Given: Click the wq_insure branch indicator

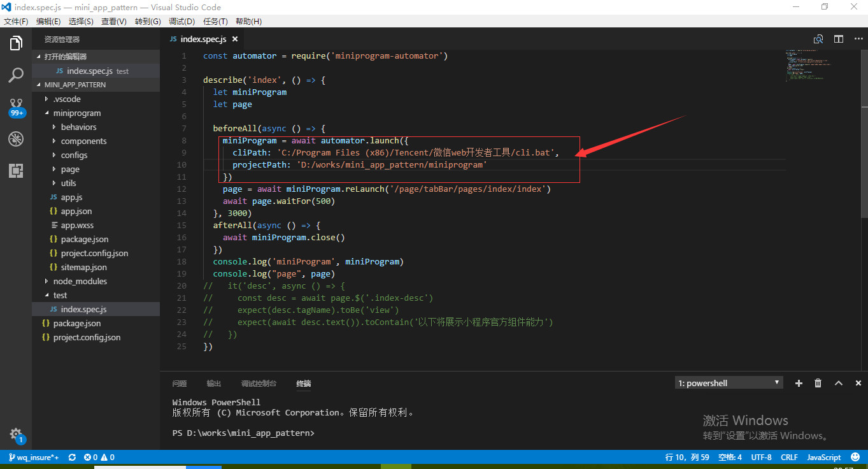Looking at the screenshot, I should point(34,457).
